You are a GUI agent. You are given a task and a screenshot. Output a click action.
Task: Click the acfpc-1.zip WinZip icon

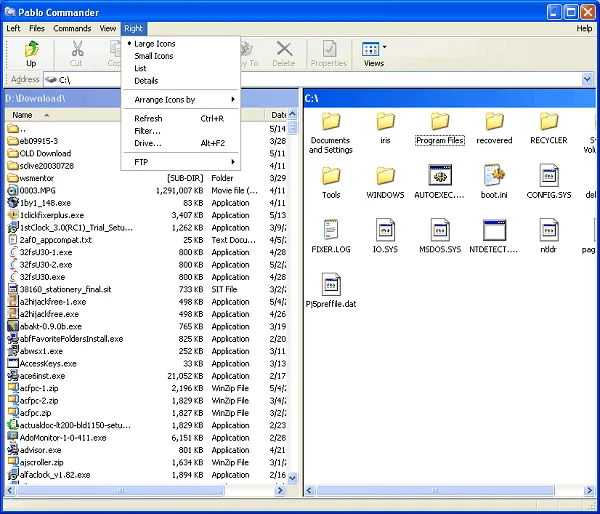coord(13,388)
